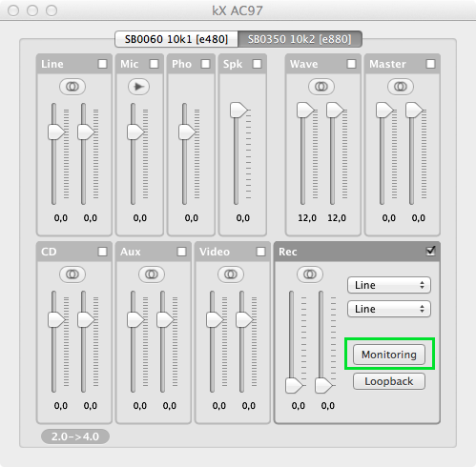Click the Monitoring button
This screenshot has height=467, width=476.
coord(389,355)
